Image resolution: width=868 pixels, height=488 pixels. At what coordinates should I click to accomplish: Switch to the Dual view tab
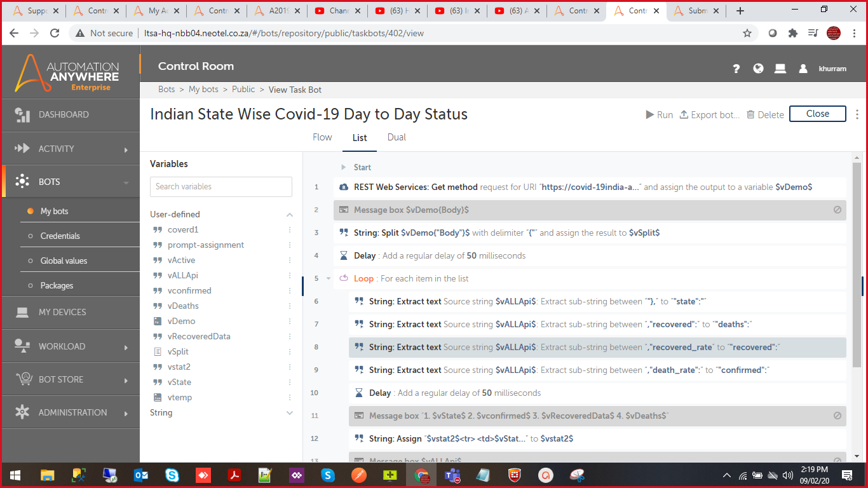pyautogui.click(x=397, y=137)
